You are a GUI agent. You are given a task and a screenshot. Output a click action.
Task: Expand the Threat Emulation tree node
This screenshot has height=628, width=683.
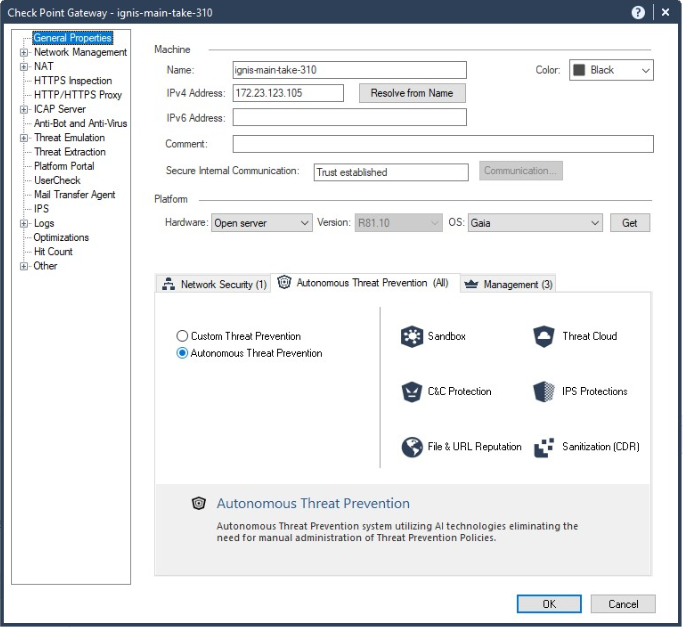pyautogui.click(x=24, y=138)
